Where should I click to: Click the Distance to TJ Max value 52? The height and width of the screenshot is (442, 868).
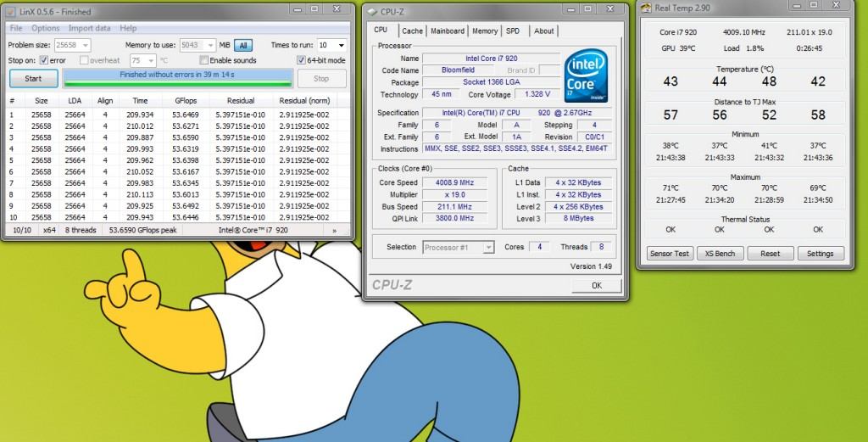pyautogui.click(x=769, y=115)
